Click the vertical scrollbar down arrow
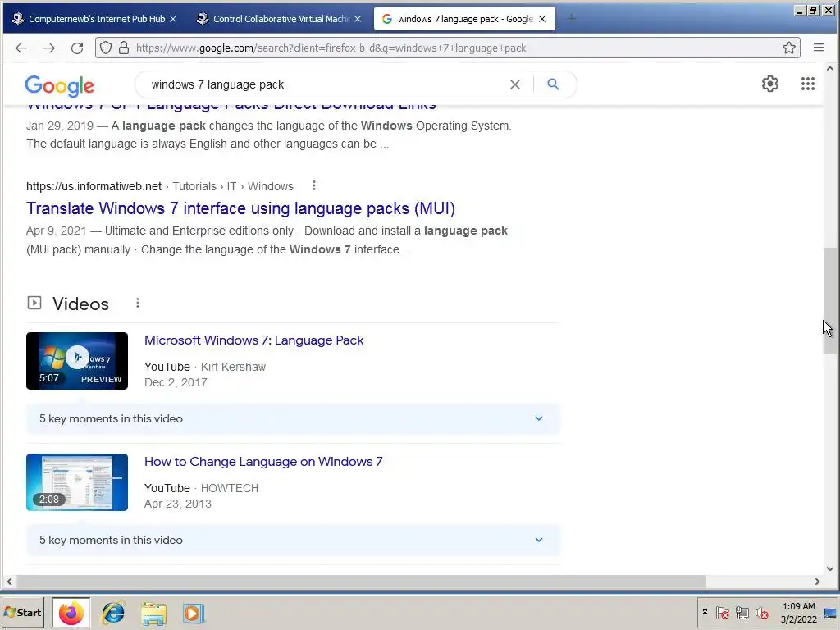 click(x=830, y=569)
